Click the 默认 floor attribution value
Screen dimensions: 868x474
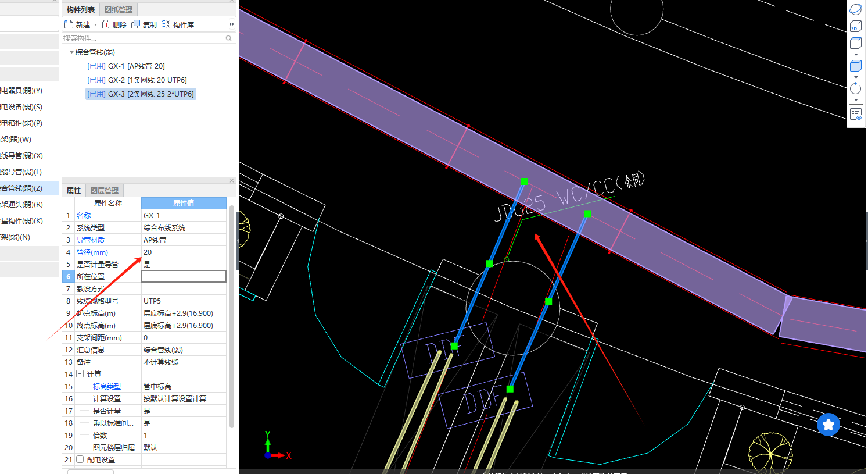click(x=184, y=447)
